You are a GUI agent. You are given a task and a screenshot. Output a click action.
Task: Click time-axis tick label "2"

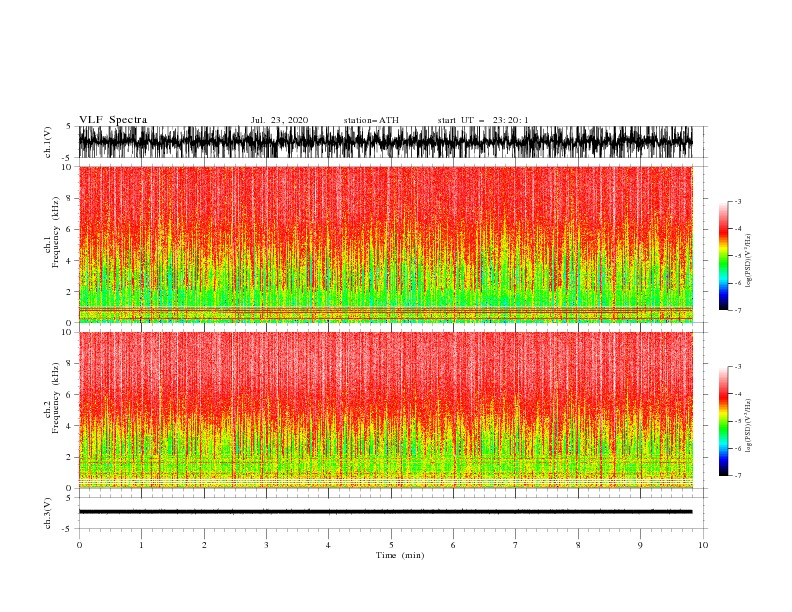click(x=204, y=545)
